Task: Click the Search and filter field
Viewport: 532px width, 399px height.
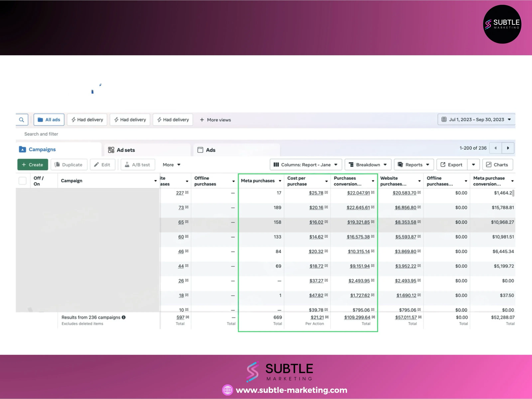Action: (41, 134)
